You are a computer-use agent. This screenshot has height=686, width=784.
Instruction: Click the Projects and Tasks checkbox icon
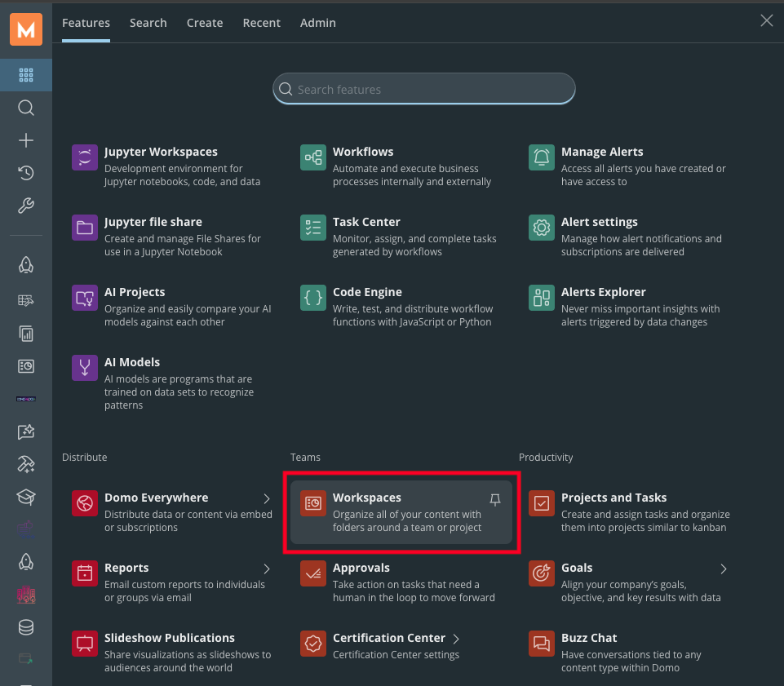click(542, 503)
